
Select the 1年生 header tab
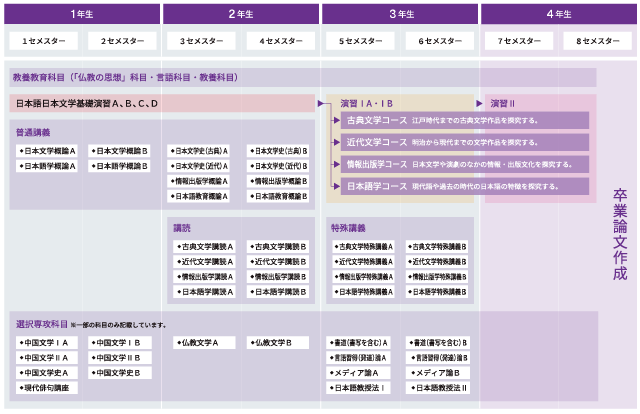coord(80,14)
